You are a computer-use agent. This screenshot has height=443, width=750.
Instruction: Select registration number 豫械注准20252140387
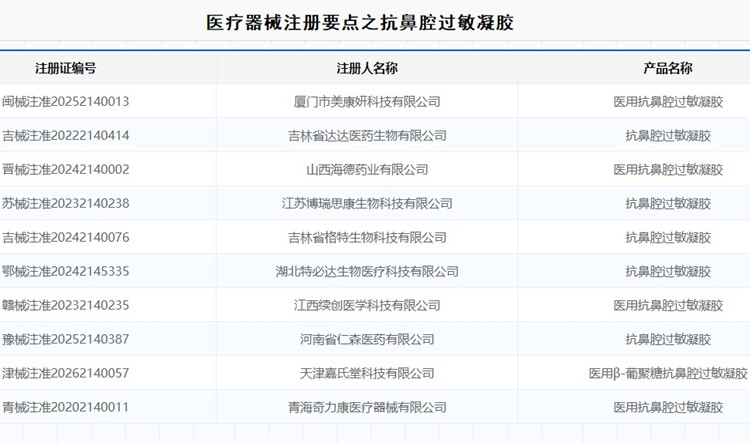point(66,339)
